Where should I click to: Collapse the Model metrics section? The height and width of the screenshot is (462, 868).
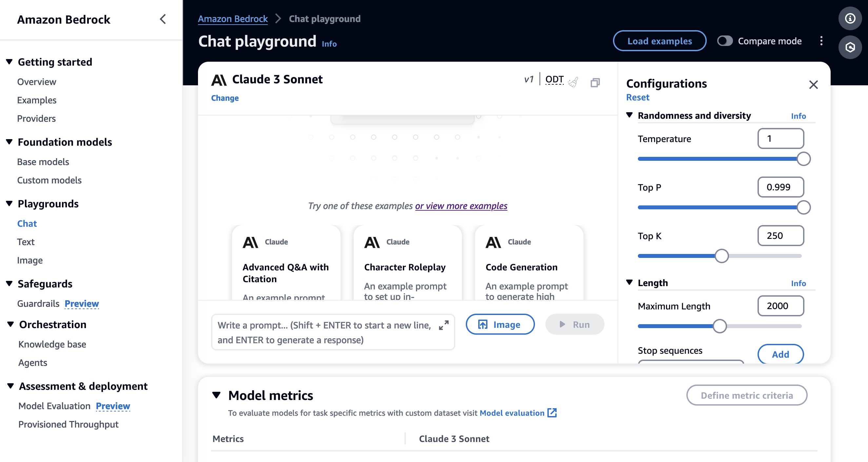click(216, 395)
